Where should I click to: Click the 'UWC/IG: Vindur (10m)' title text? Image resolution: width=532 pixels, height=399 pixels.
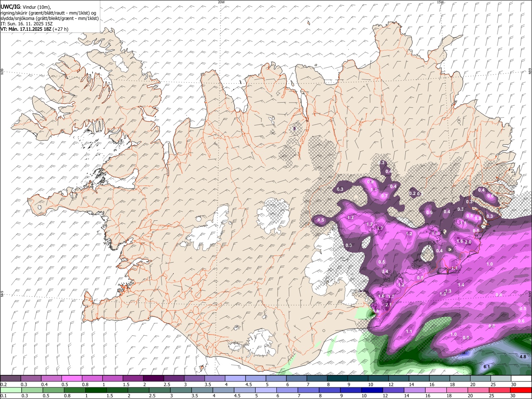26,7
